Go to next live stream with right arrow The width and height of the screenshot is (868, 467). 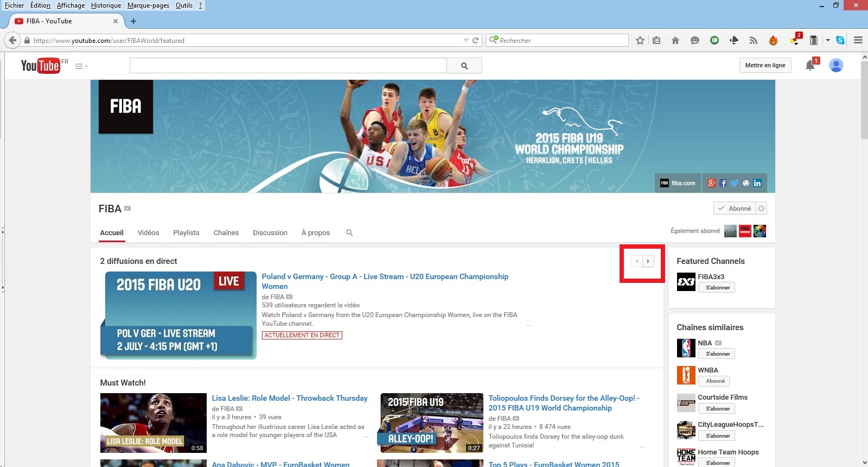[x=648, y=261]
